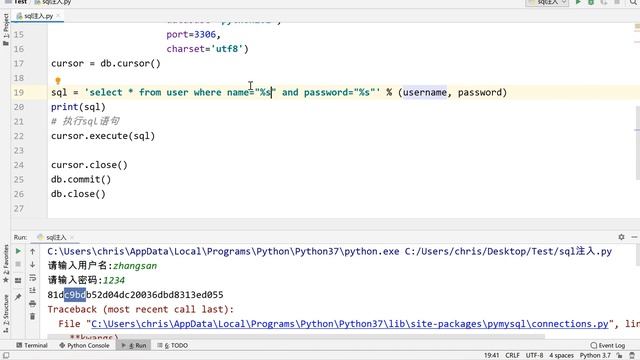Image resolution: width=640 pixels, height=360 pixels.
Task: Print the console output
Action: coord(33,303)
